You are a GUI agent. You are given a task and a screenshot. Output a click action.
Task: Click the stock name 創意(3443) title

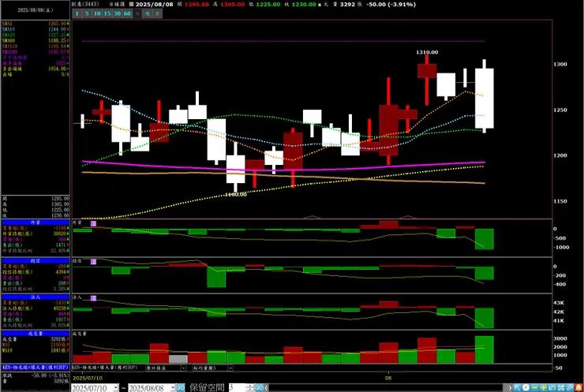click(x=85, y=4)
